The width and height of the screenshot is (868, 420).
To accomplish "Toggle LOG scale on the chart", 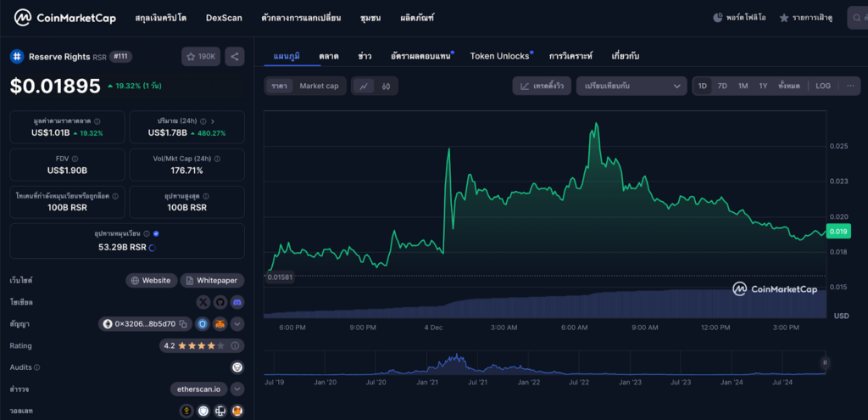I will (823, 86).
